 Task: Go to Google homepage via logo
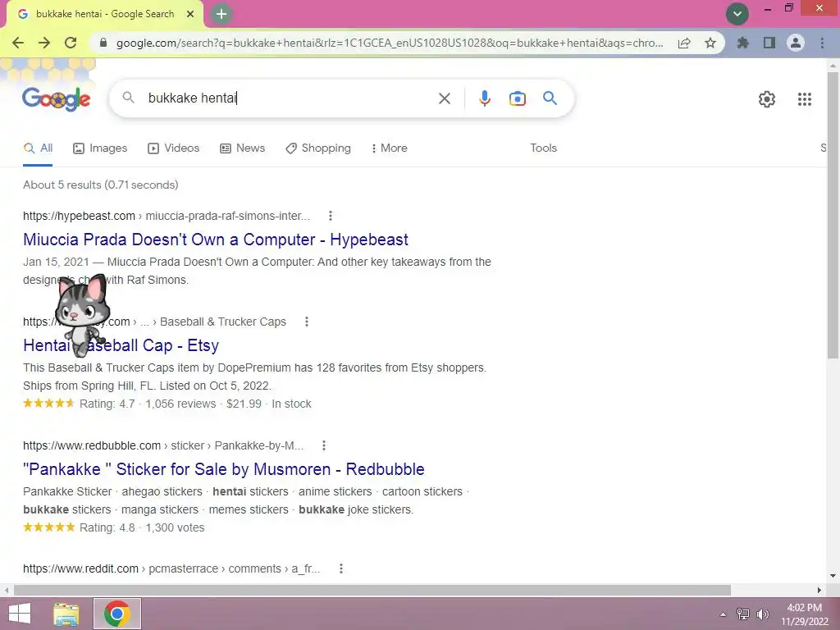click(57, 98)
